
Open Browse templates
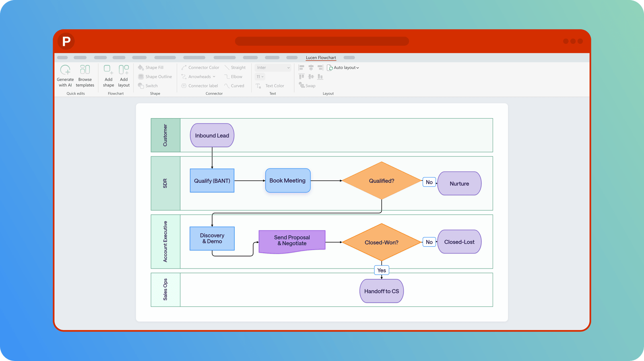tap(85, 76)
